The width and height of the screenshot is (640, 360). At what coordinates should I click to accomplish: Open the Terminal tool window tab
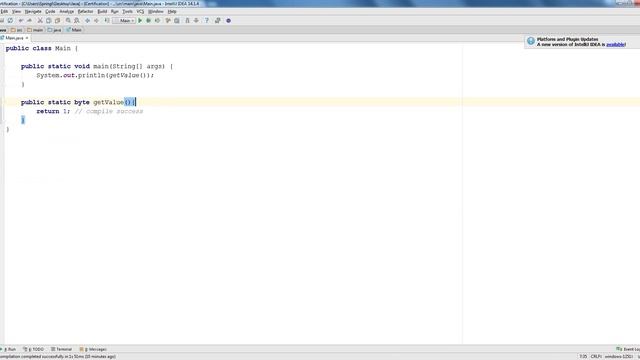(61, 349)
